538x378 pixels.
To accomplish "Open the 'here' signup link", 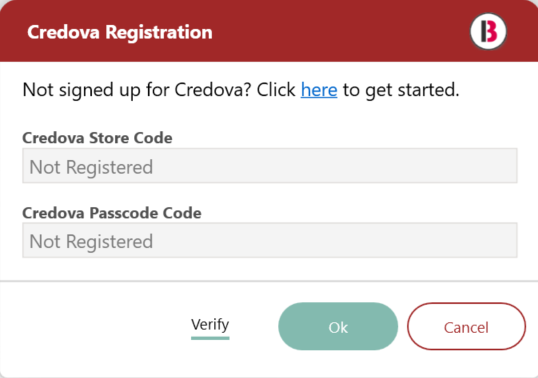I will (x=319, y=90).
